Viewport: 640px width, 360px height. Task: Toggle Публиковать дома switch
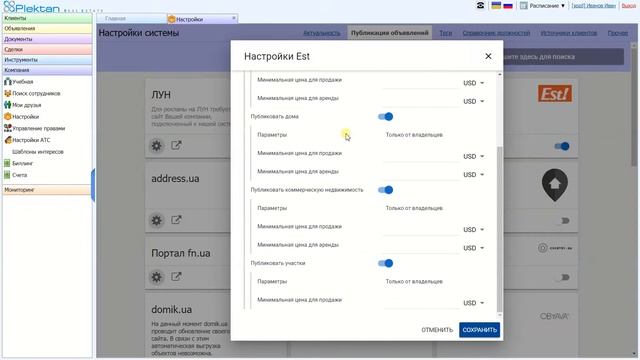(385, 117)
